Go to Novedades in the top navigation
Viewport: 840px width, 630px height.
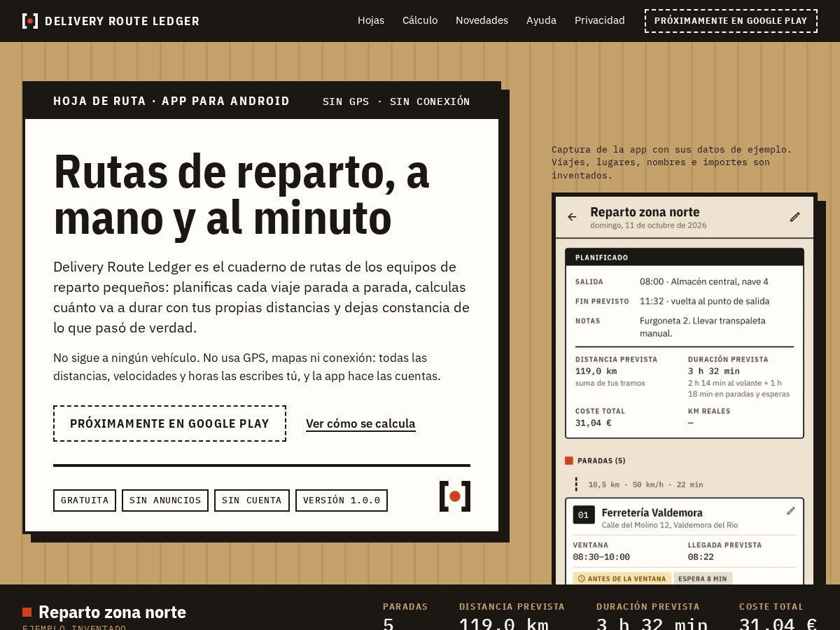click(x=482, y=20)
